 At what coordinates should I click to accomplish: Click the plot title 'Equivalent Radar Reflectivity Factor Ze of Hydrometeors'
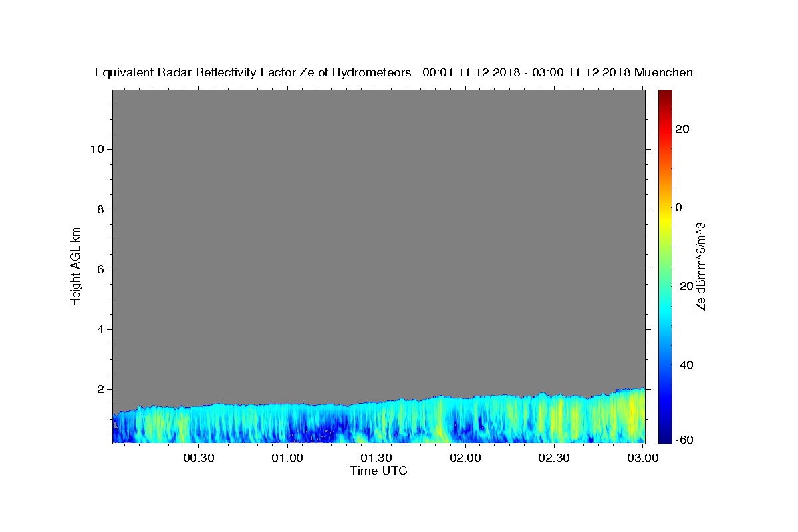(253, 73)
